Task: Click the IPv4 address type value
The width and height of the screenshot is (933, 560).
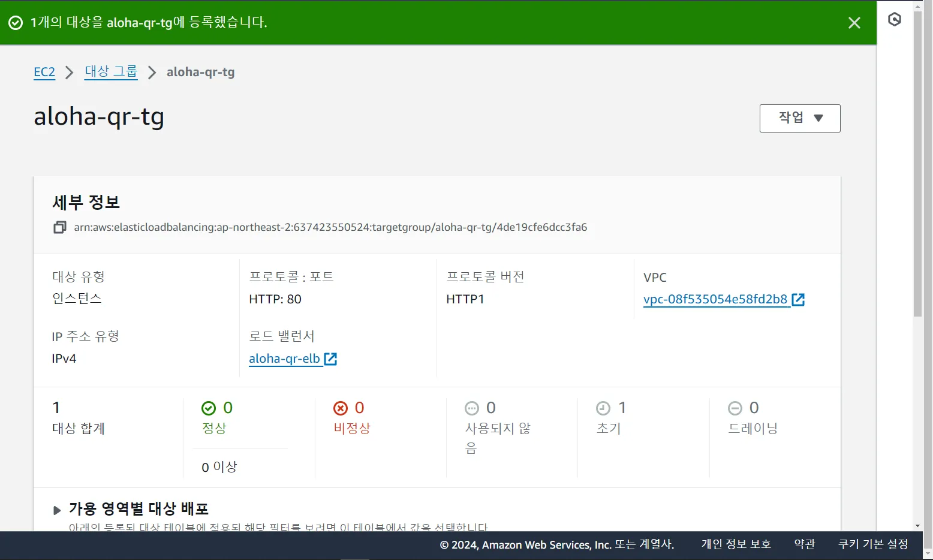Action: point(64,359)
